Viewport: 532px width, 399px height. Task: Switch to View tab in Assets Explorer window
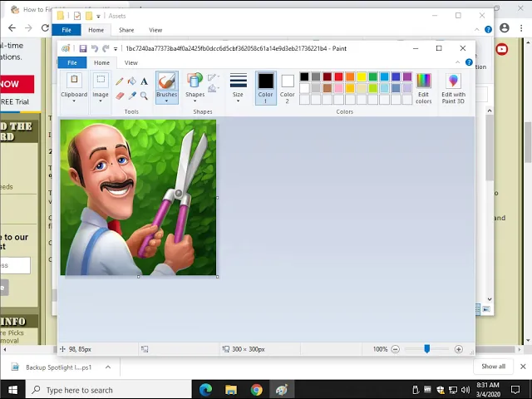pyautogui.click(x=155, y=30)
